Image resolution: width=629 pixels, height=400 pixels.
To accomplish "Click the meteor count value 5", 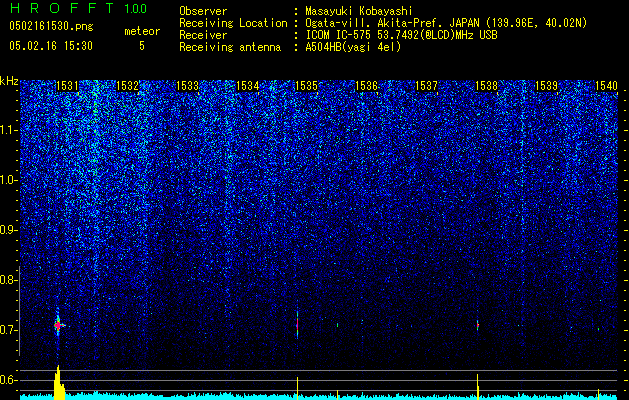I will coord(142,46).
